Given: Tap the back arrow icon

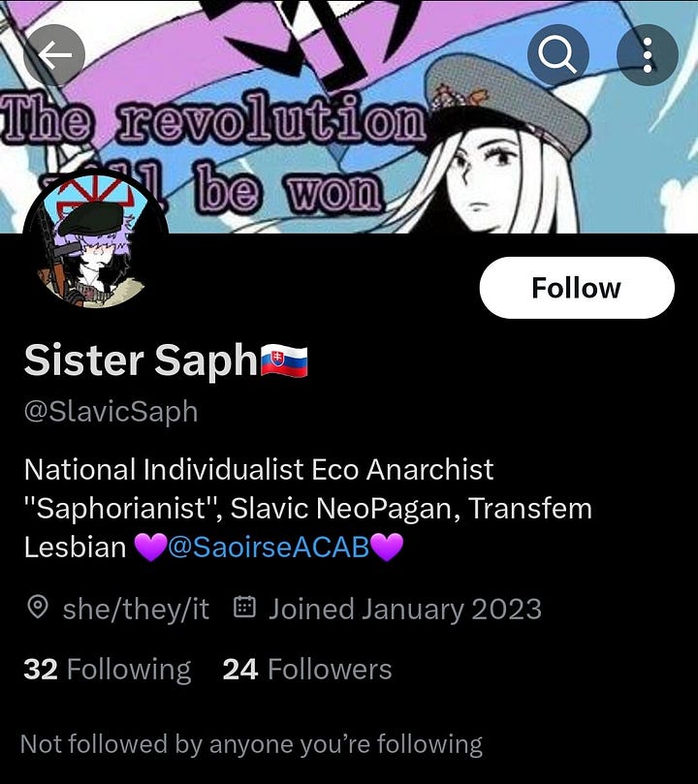Looking at the screenshot, I should (x=54, y=54).
